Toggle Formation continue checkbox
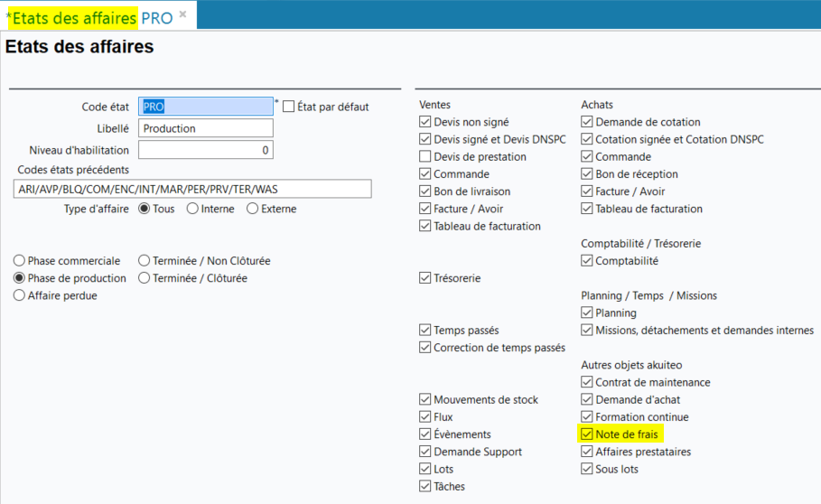The height and width of the screenshot is (504, 821). tap(587, 416)
